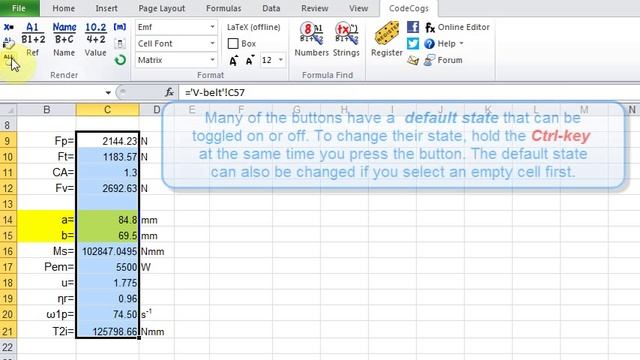
Task: Switch to the Home tab
Action: pyautogui.click(x=64, y=8)
